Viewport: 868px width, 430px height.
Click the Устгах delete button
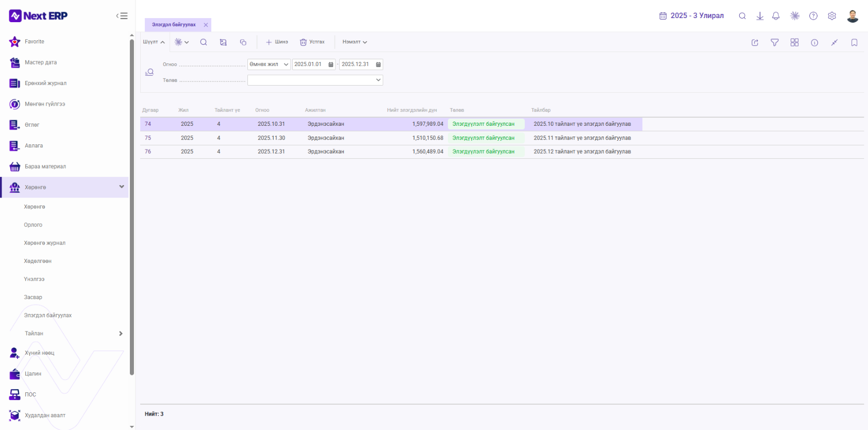(312, 42)
